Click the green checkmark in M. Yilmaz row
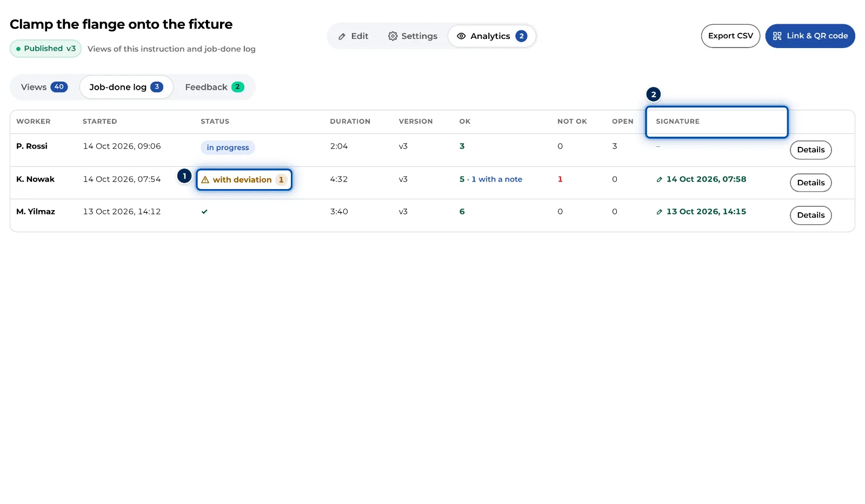 click(204, 212)
